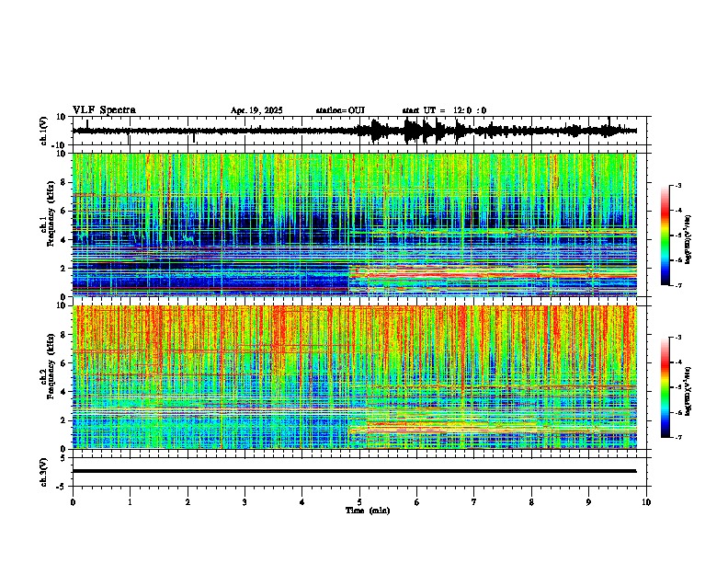Image resolution: width=728 pixels, height=563 pixels.
Task: Click the ch.1 colorbar top value '-3'
Action: [677, 185]
